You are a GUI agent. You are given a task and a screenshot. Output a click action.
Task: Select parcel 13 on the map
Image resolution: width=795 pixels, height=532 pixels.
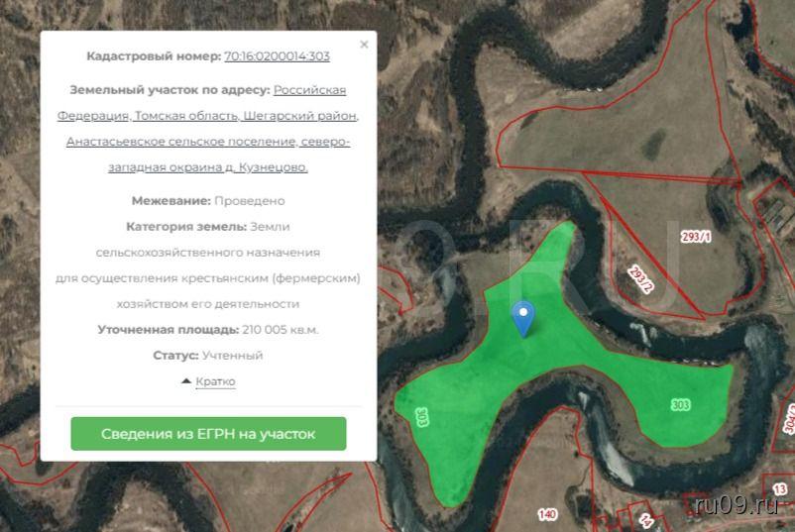point(780,489)
